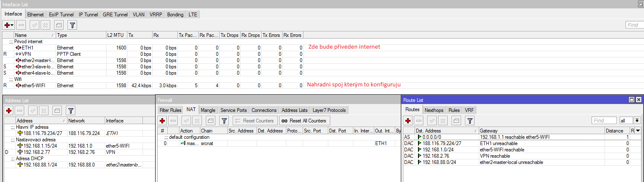Add new address in Address List
This screenshot has height=182, width=644.
[8, 111]
